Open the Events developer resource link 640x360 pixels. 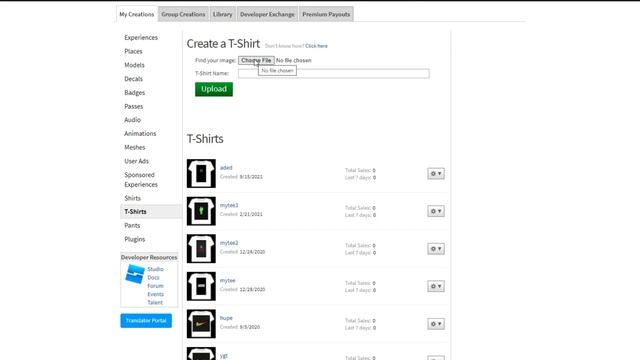[x=156, y=294]
